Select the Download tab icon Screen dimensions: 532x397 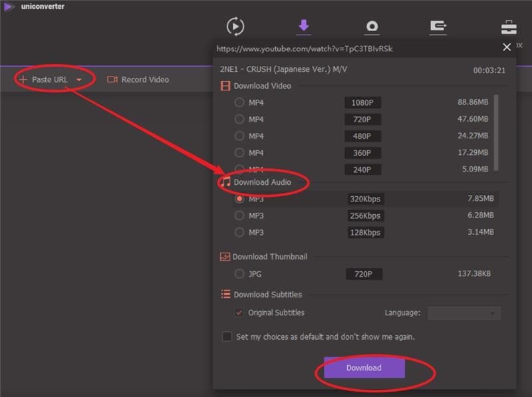(303, 27)
